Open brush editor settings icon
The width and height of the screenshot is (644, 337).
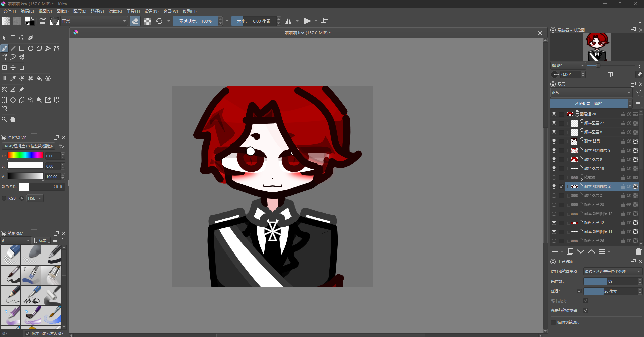(x=43, y=21)
